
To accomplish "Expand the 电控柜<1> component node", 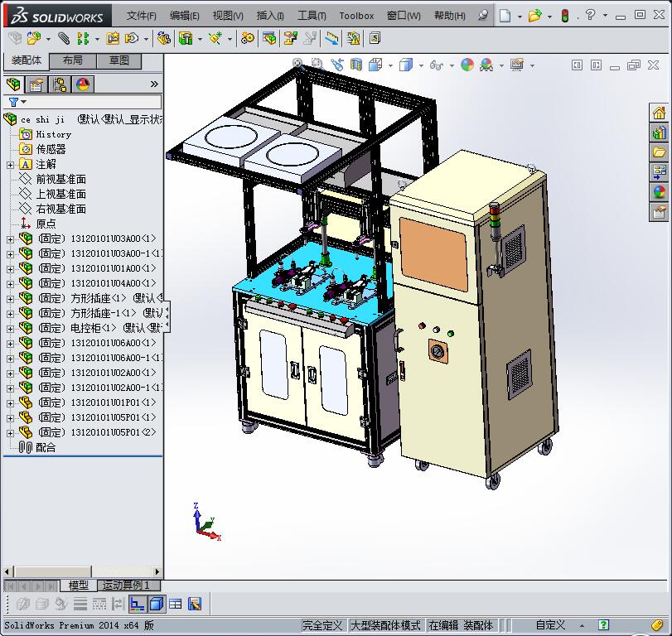I will (x=10, y=329).
